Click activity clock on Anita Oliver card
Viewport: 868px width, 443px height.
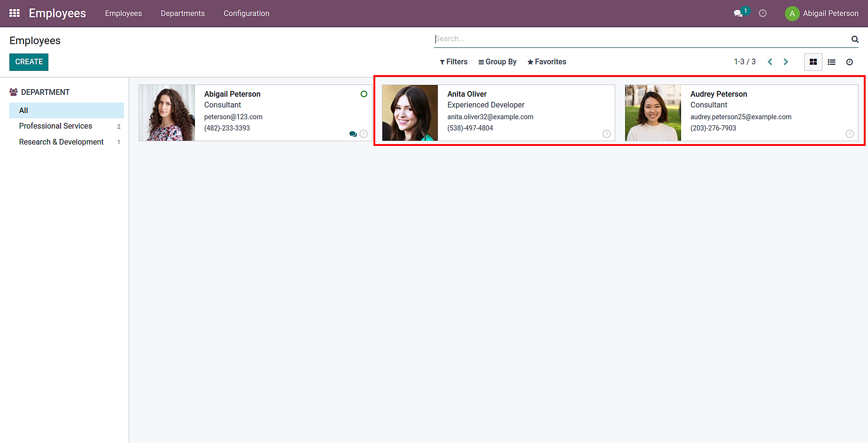click(607, 134)
